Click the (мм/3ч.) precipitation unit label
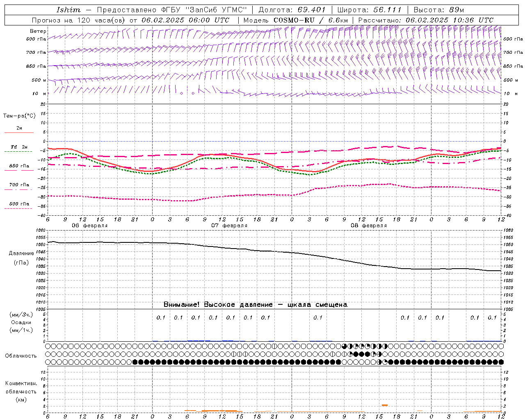Viewport: 525px width, 420px height. click(21, 315)
